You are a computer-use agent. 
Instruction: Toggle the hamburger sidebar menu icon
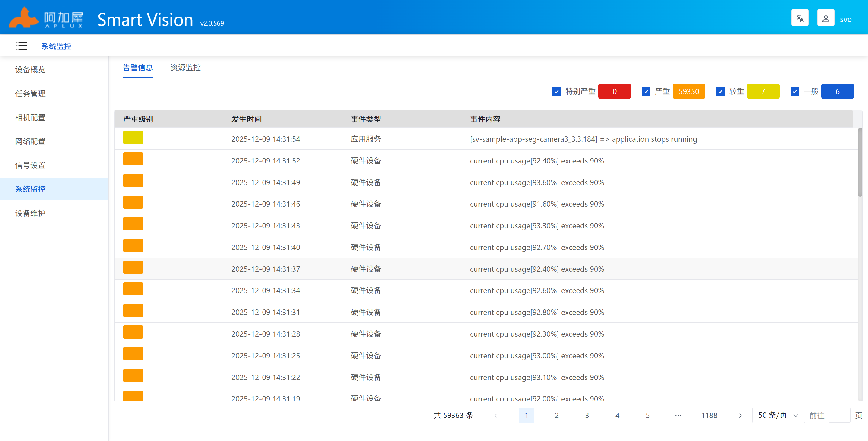(21, 46)
